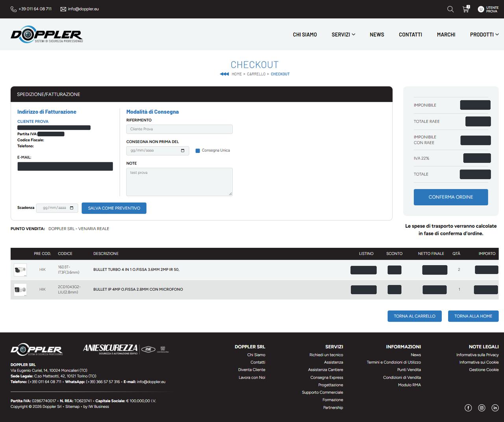The width and height of the screenshot is (504, 422).
Task: Go to Carrello breadcrumb link
Action: tap(256, 74)
